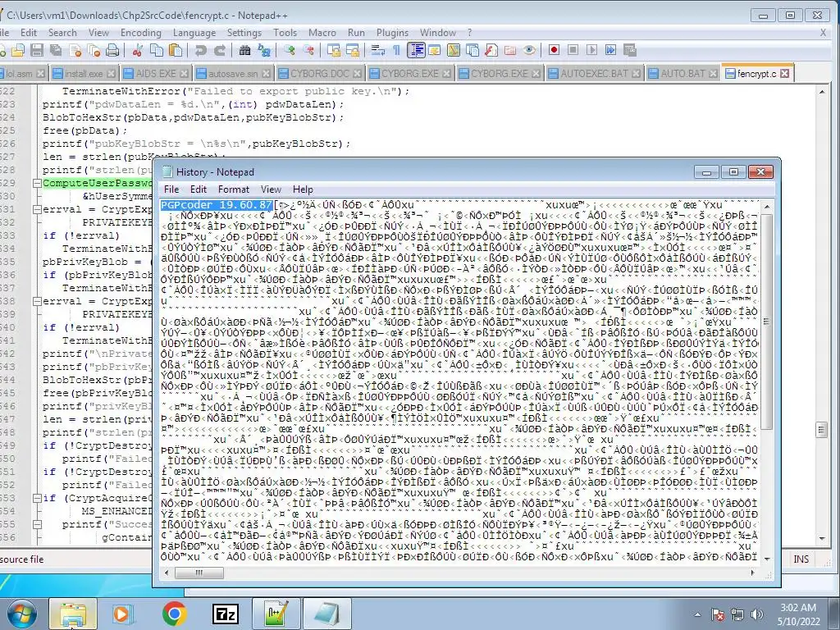Collapse fold at CryptAcquire if line 553
Viewport: 840px width, 630px height.
point(37,498)
